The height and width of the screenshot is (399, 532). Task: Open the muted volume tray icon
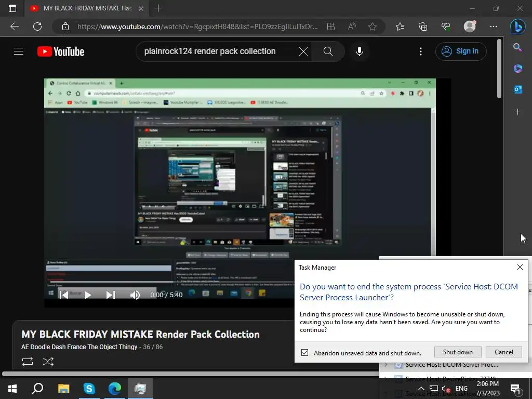(446, 389)
